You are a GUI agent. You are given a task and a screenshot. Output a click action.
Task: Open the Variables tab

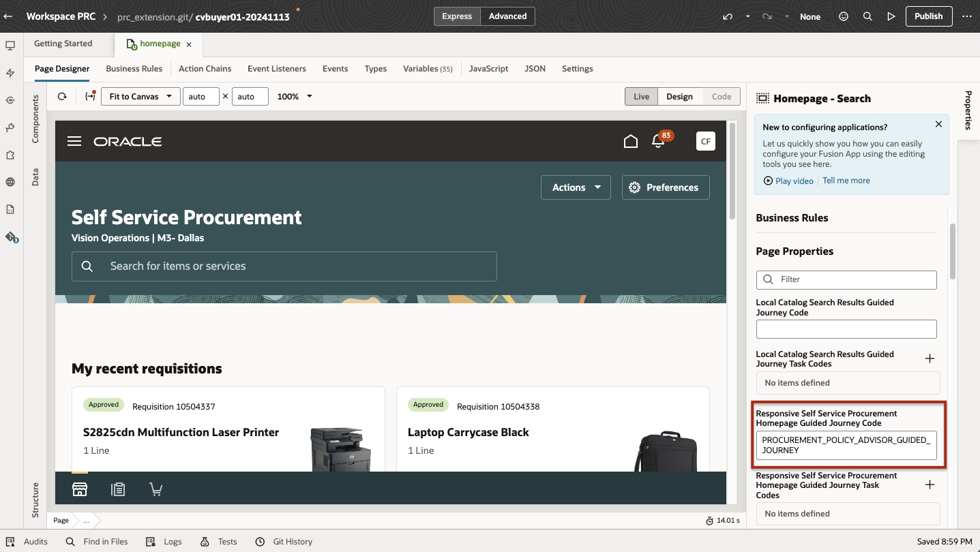(428, 69)
